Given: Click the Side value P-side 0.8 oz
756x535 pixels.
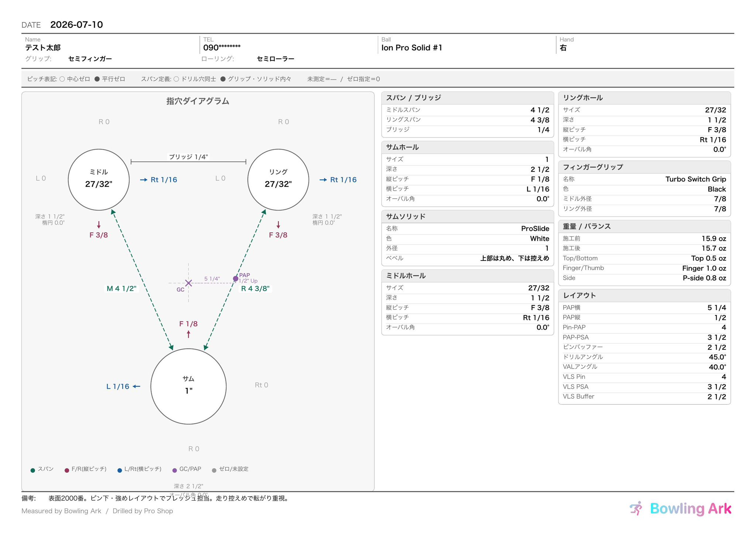Looking at the screenshot, I should click(x=704, y=278).
